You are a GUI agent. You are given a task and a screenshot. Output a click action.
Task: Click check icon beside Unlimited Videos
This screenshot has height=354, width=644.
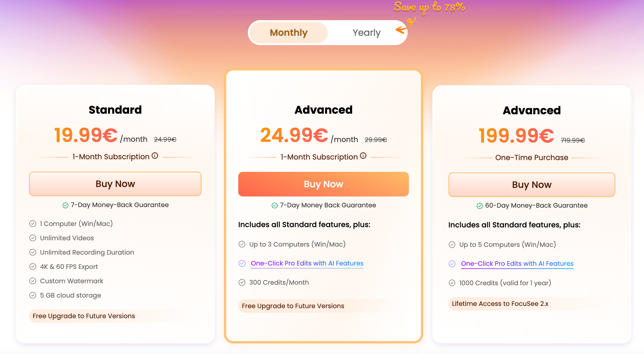tap(33, 238)
